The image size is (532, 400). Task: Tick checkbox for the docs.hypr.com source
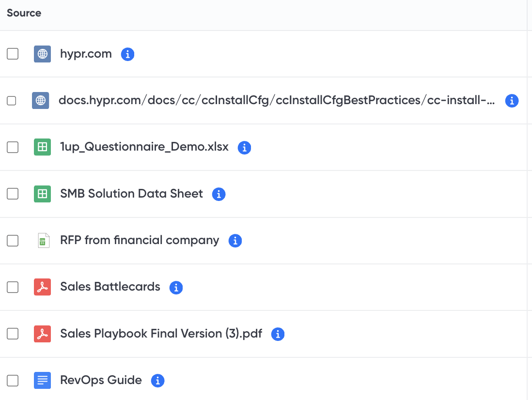[x=12, y=101]
